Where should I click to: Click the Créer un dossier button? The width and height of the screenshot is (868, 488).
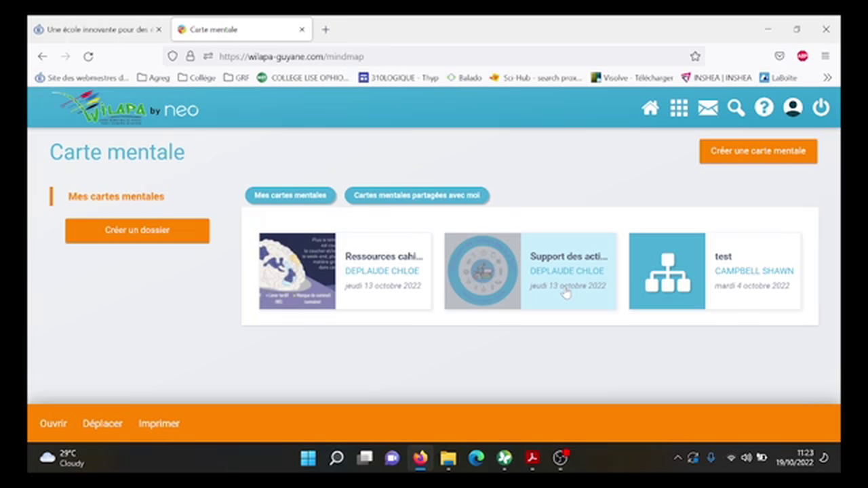click(x=137, y=230)
